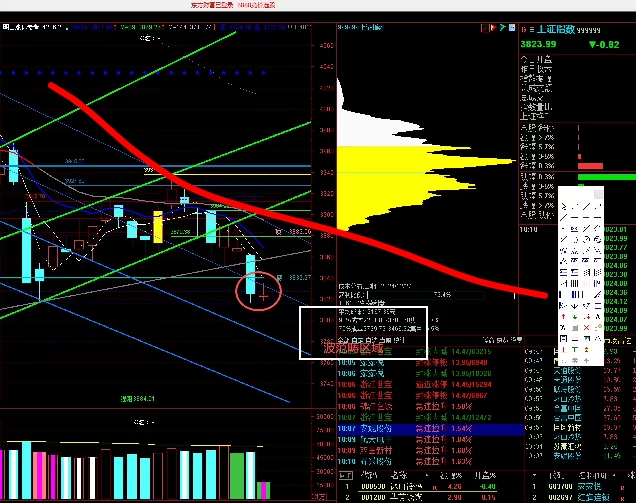Click the 上证指数 index title
The image size is (636, 503).
click(556, 30)
